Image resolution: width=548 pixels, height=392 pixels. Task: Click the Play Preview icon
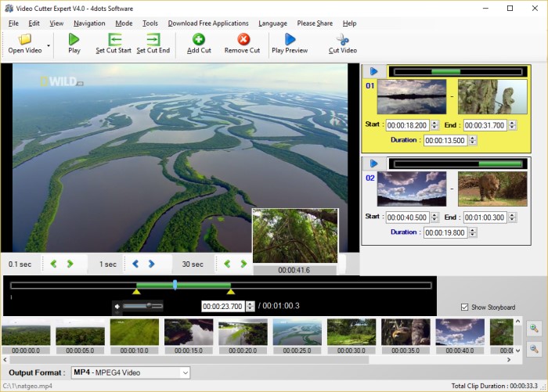(290, 39)
